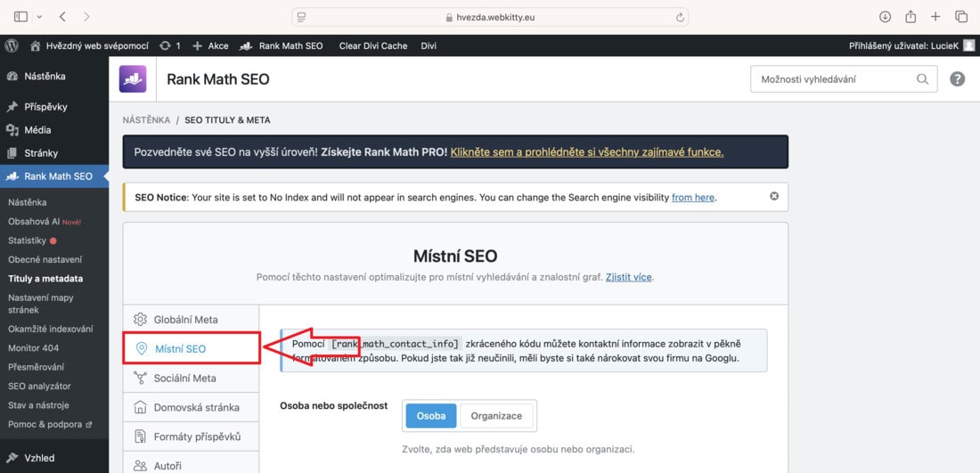Open the reader/page menu icon in address bar

point(302,17)
